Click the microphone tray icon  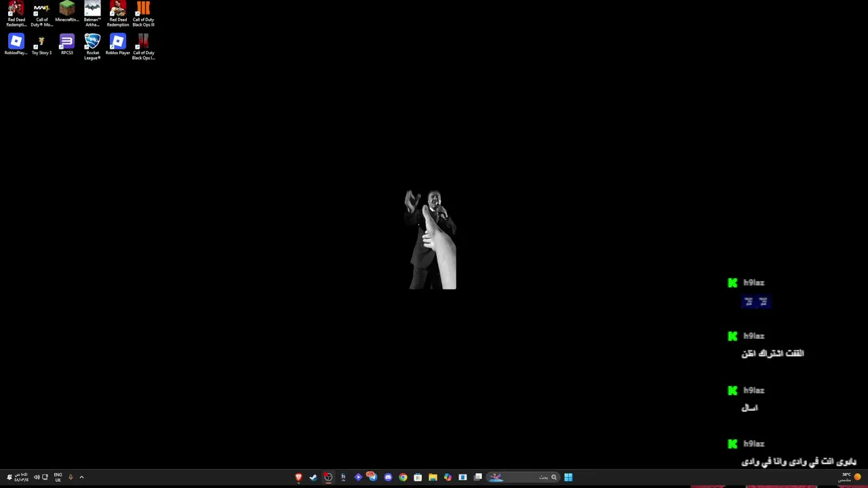click(71, 477)
